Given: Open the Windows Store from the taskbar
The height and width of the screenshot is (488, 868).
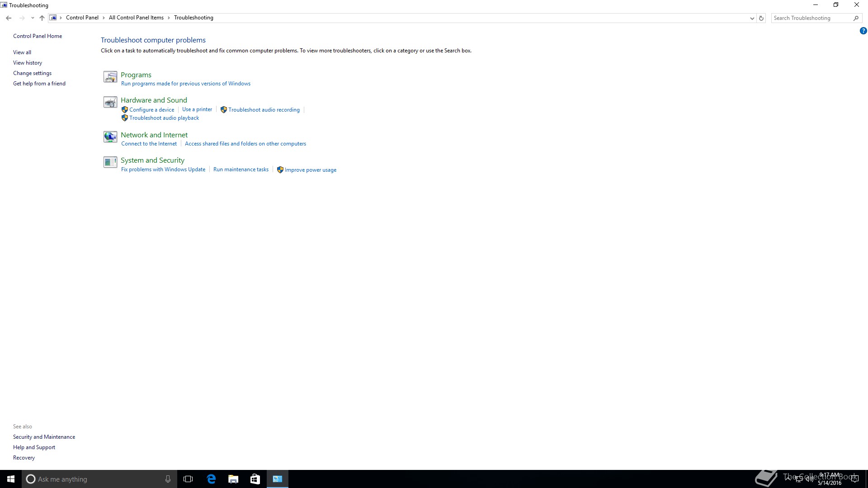Looking at the screenshot, I should pyautogui.click(x=255, y=479).
